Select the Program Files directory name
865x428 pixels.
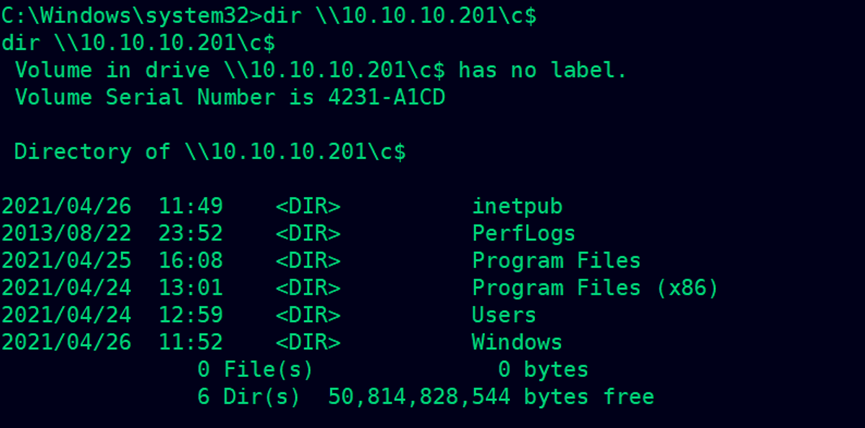[556, 260]
